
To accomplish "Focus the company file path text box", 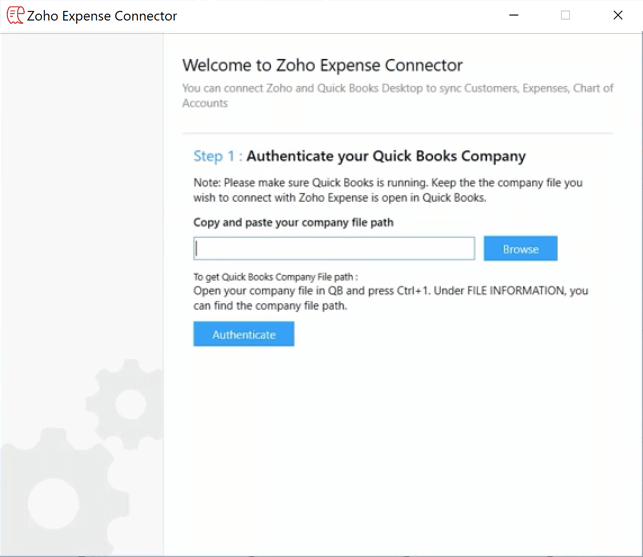I will pyautogui.click(x=334, y=248).
